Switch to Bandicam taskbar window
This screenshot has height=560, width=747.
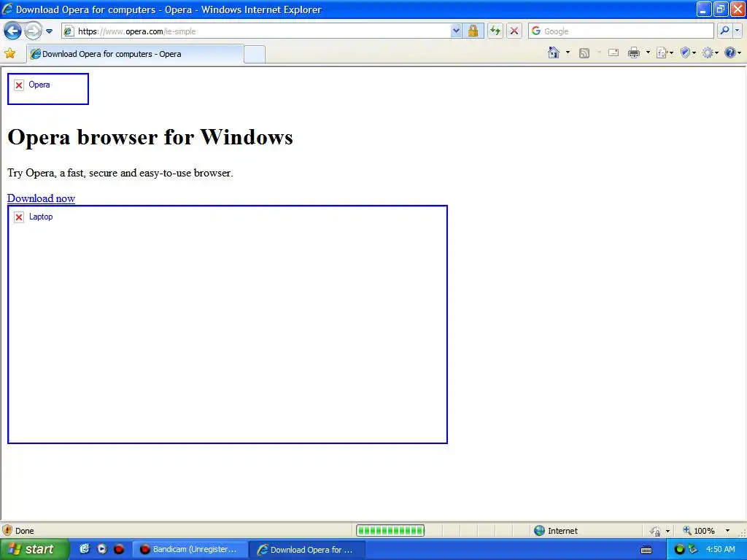point(190,550)
